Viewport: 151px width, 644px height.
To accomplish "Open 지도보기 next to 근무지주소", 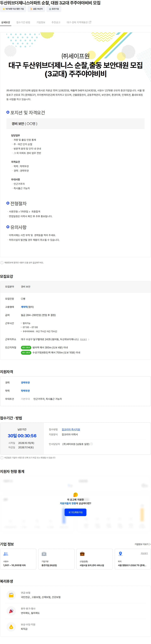I will point(83,339).
